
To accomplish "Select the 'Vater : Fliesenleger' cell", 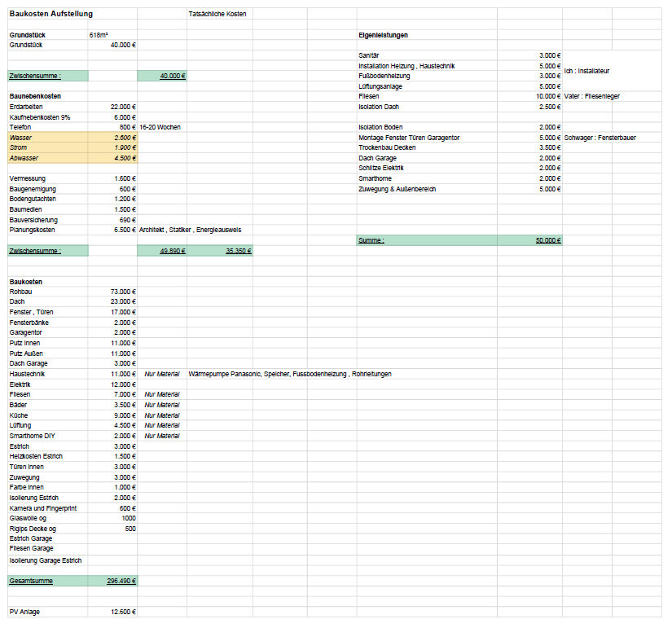I will click(591, 96).
